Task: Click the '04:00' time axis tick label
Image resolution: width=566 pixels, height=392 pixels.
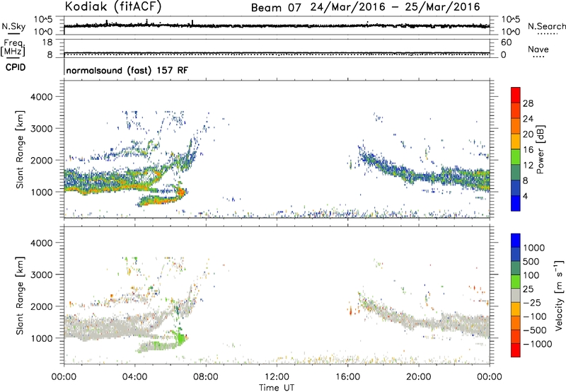Action: tap(134, 377)
